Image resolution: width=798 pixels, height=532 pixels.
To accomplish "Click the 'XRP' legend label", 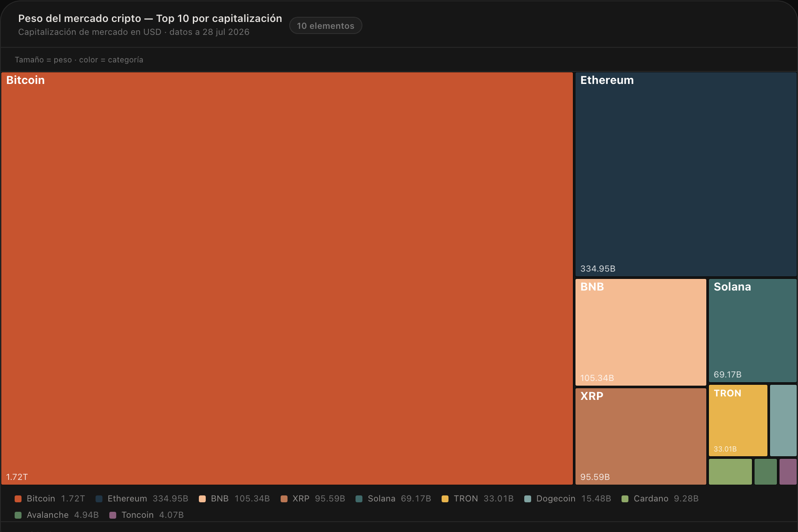I will click(301, 498).
